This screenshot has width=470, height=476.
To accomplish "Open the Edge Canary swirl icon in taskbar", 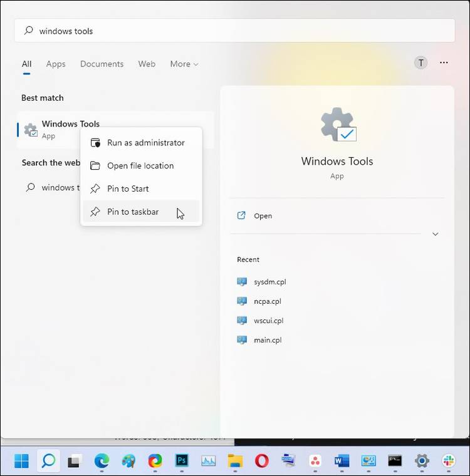I will tap(155, 461).
